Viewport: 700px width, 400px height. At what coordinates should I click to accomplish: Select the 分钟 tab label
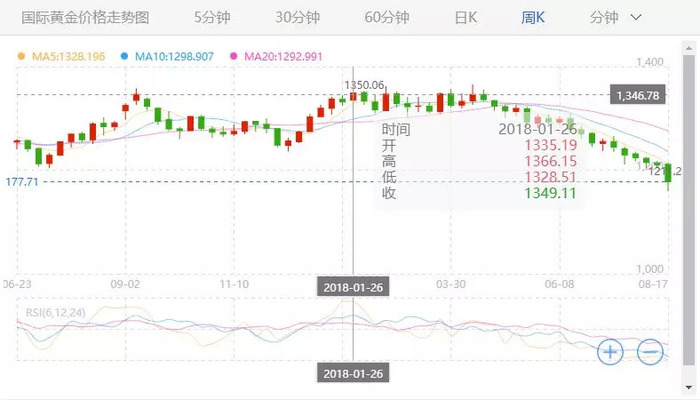click(x=604, y=17)
